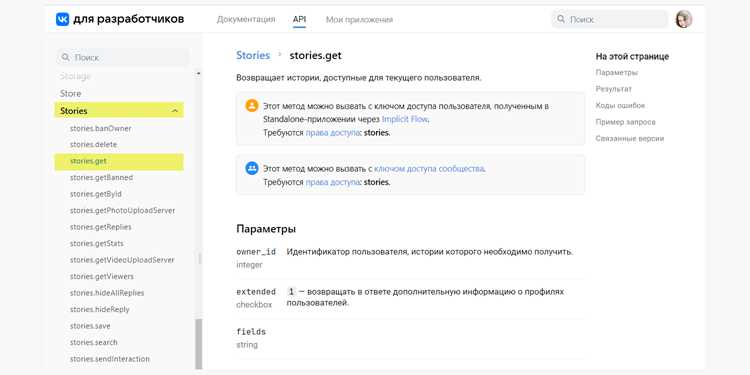Open stories.getBanned method

(101, 177)
